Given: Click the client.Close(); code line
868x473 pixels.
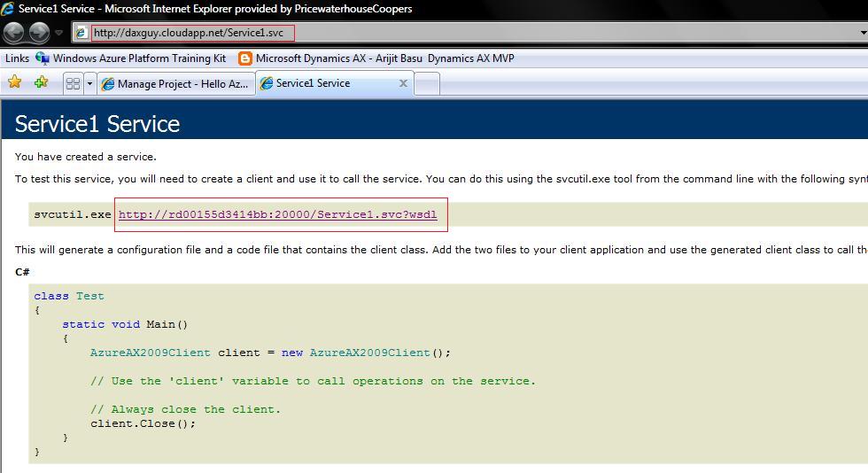Looking at the screenshot, I should (x=143, y=423).
